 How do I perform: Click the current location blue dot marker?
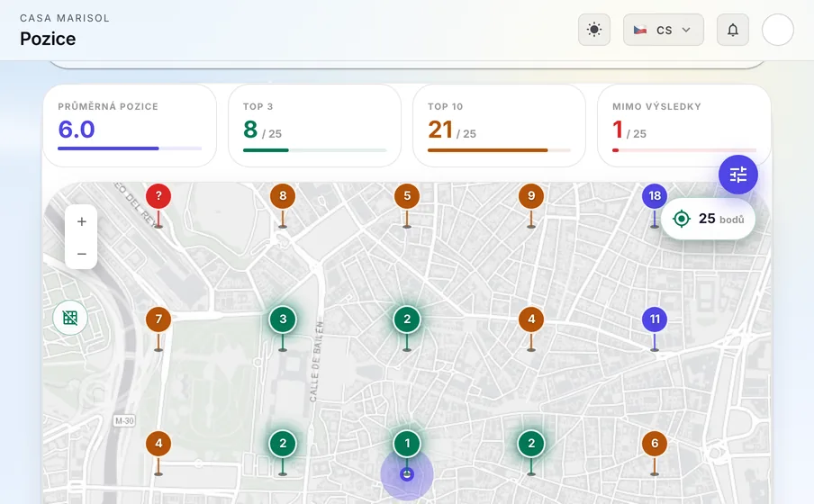407,474
